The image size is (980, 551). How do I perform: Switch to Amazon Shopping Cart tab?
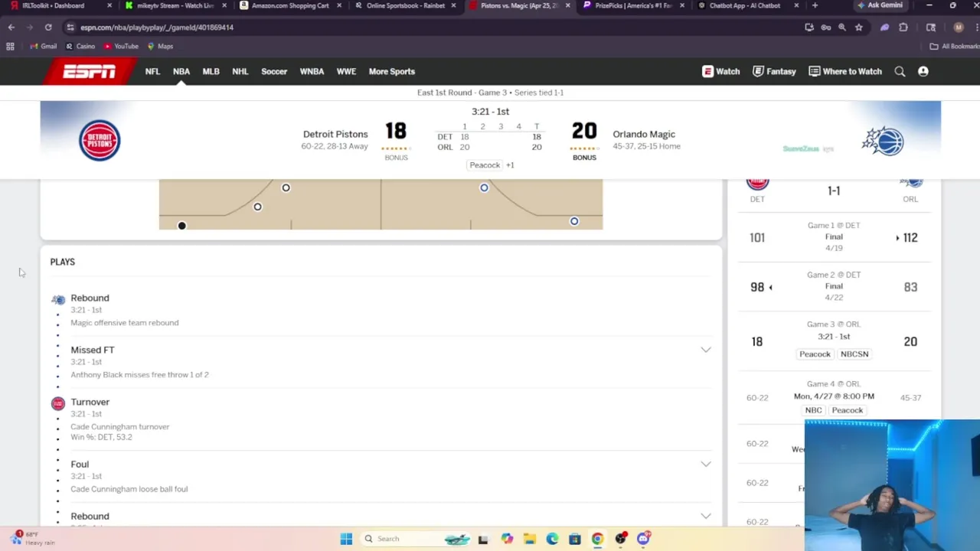tap(289, 5)
